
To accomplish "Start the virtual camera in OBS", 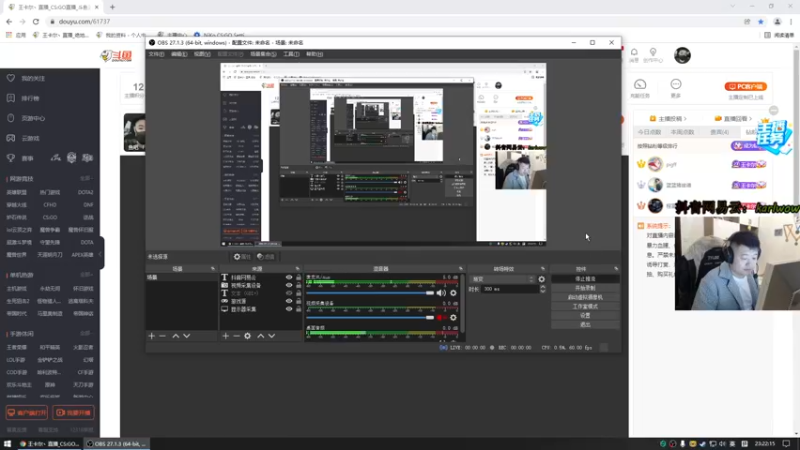I will coord(585,297).
